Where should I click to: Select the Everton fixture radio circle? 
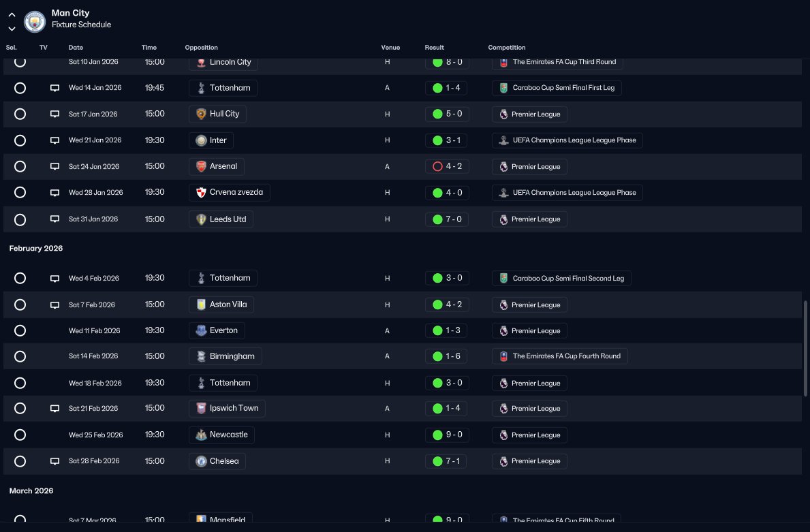pyautogui.click(x=20, y=330)
